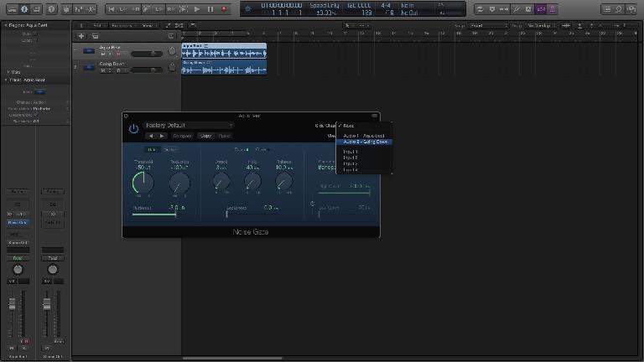Viewport: 644px width, 362px height.
Task: Adjust the Aqua Beat track volume slider
Action: tap(146, 54)
